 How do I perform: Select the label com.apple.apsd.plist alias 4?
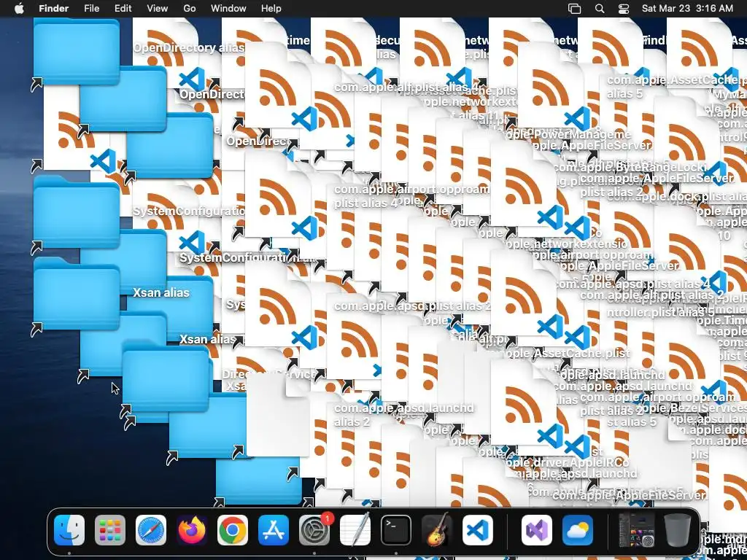click(632, 284)
